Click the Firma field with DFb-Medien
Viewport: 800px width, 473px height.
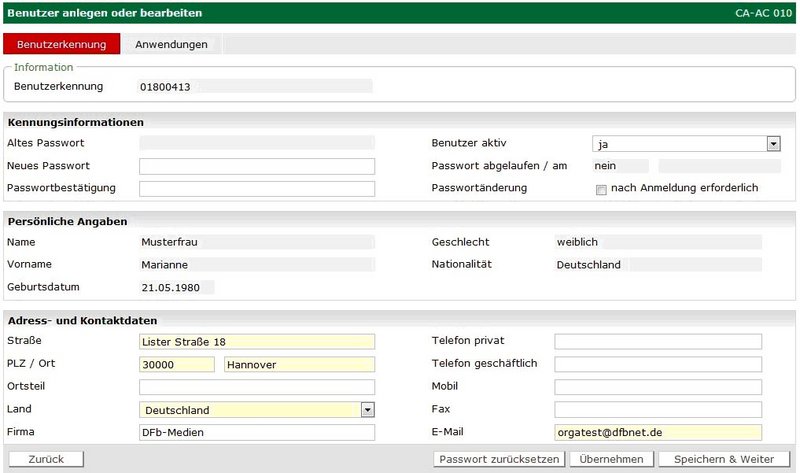[x=256, y=433]
